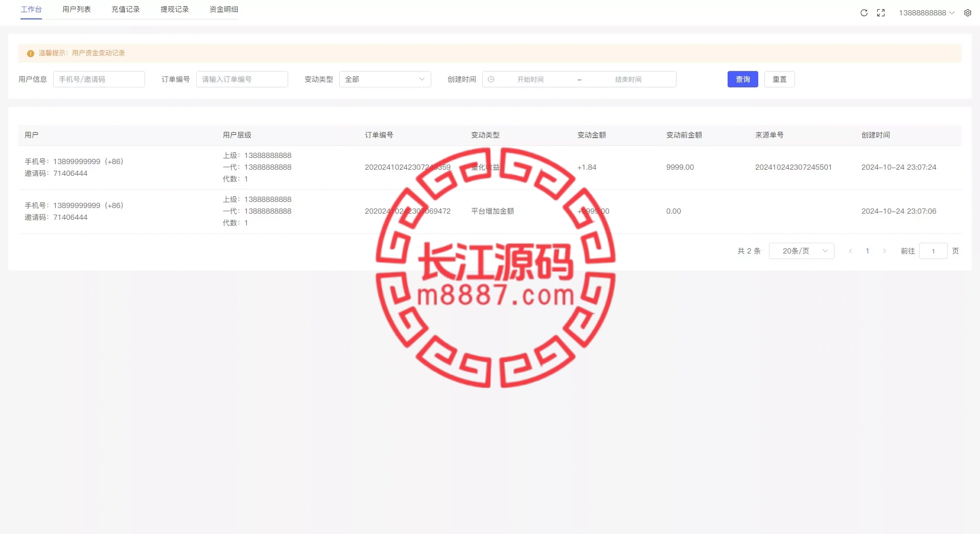The width and height of the screenshot is (980, 534).
Task: Click the 变动类型 column header
Action: (x=485, y=135)
